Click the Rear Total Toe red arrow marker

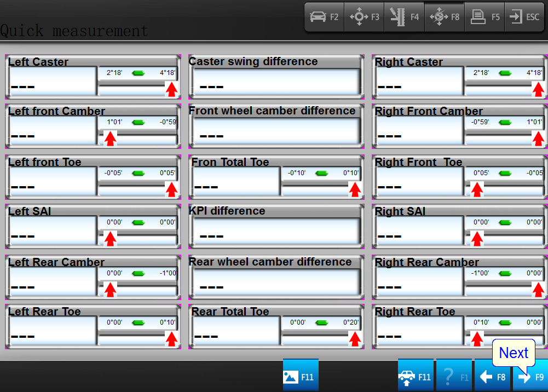pyautogui.click(x=355, y=339)
